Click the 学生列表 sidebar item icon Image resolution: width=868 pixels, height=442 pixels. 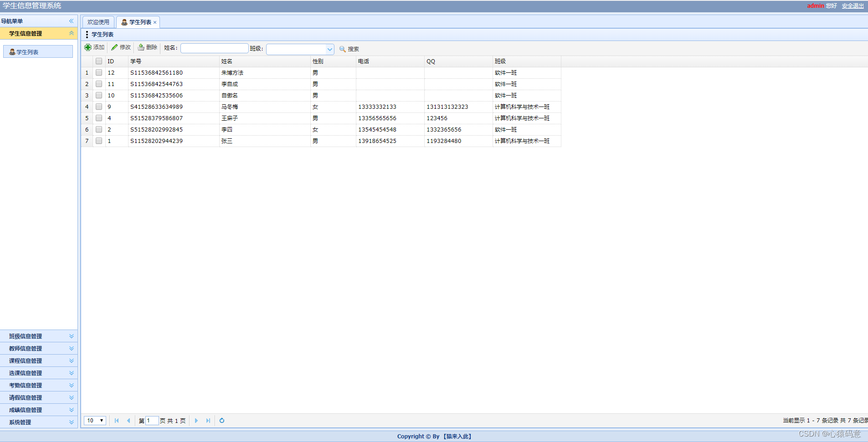click(11, 51)
